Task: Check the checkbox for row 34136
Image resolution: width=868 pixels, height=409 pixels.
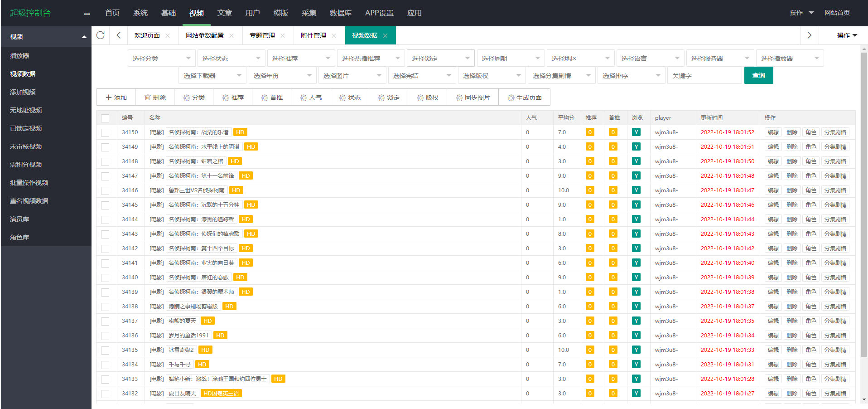Action: click(105, 336)
